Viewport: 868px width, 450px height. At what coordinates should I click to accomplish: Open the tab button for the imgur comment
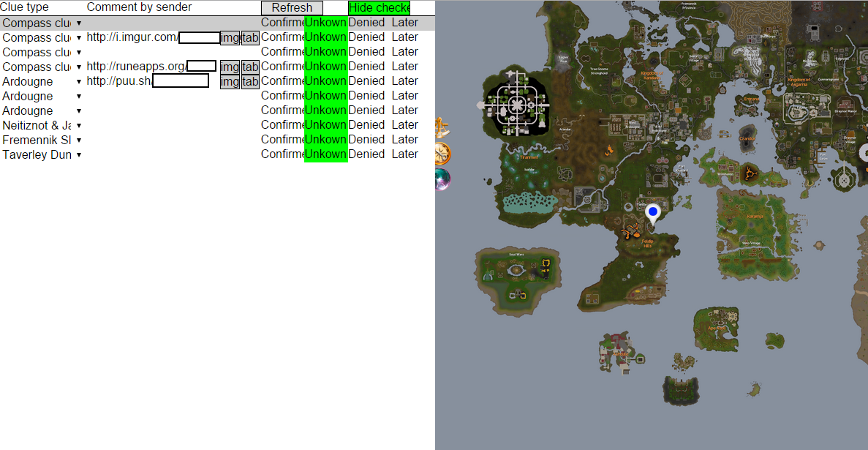point(250,38)
